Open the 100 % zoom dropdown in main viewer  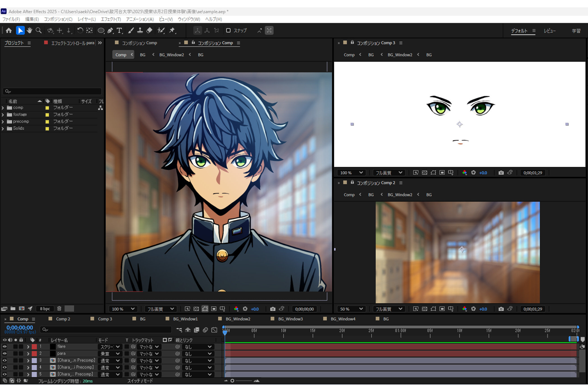[x=123, y=309]
